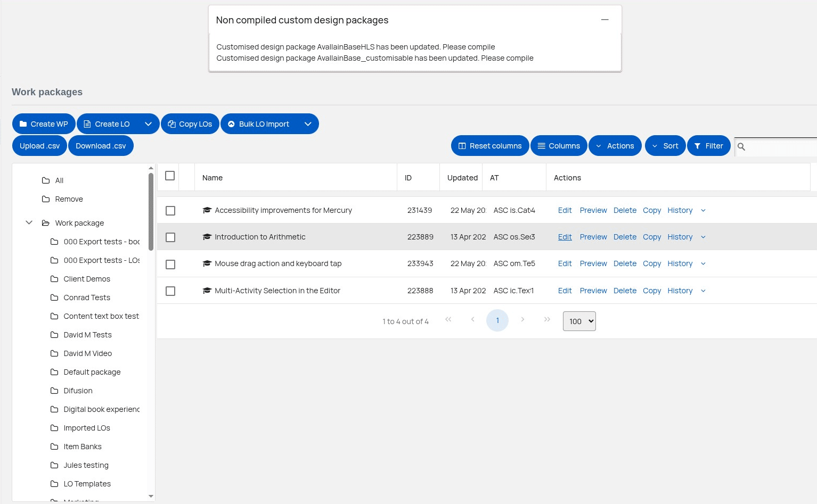Select the All folder in tree
Viewport: 817px width, 504px height.
[x=59, y=180]
